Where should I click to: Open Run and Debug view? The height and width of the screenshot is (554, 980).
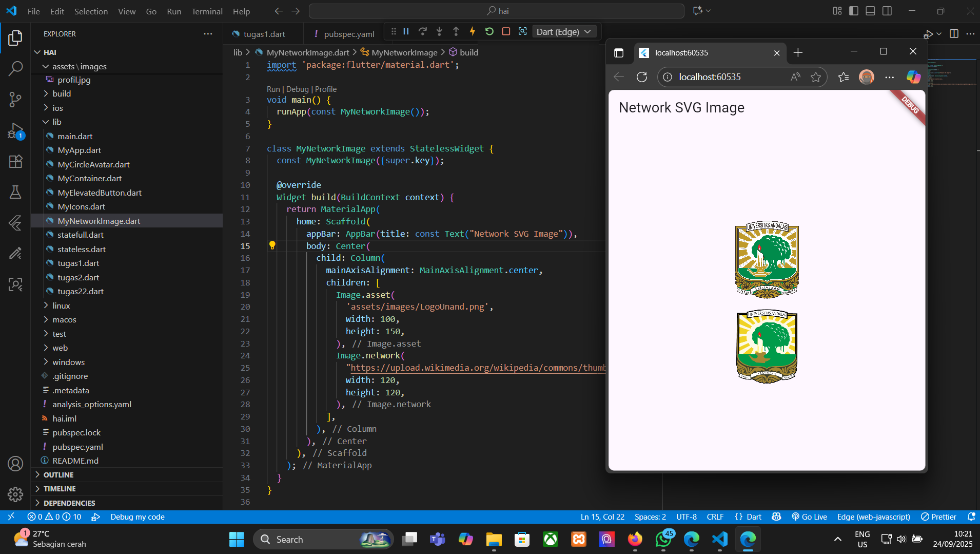coord(15,131)
